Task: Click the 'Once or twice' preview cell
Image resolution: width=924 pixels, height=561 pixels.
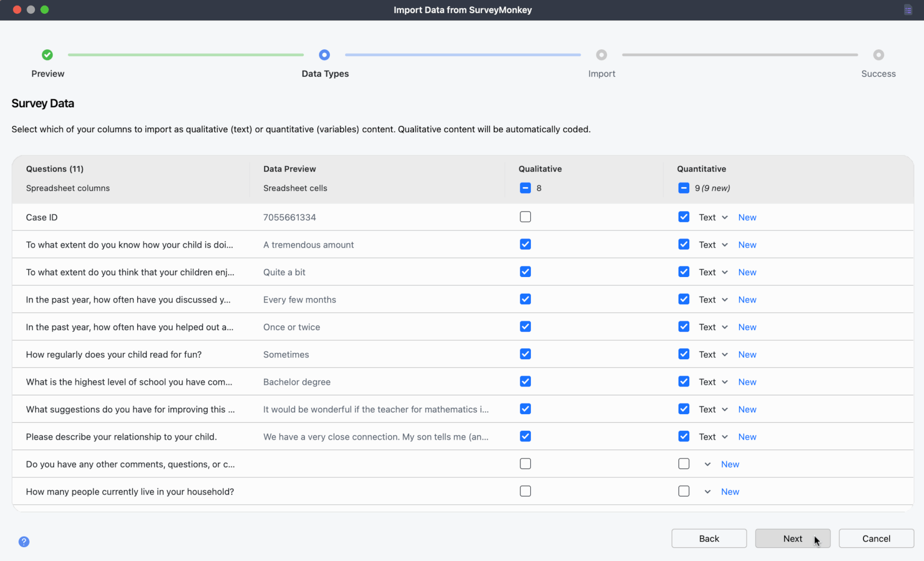Action: (x=292, y=327)
